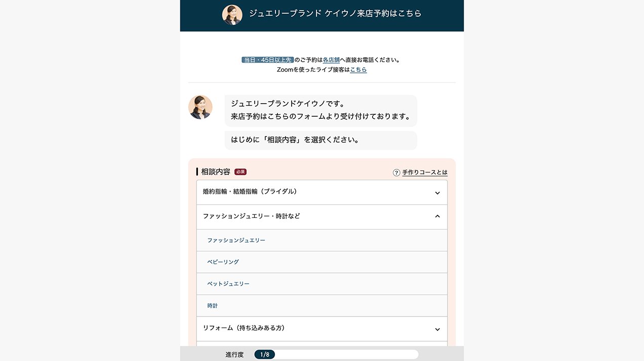Click the header staff avatar icon
The image size is (644, 361).
232,15
